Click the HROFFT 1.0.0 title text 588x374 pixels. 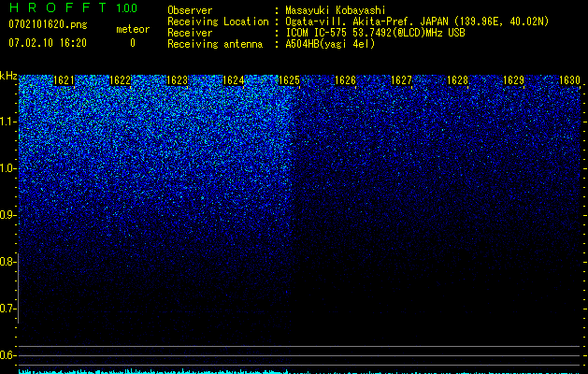click(73, 7)
